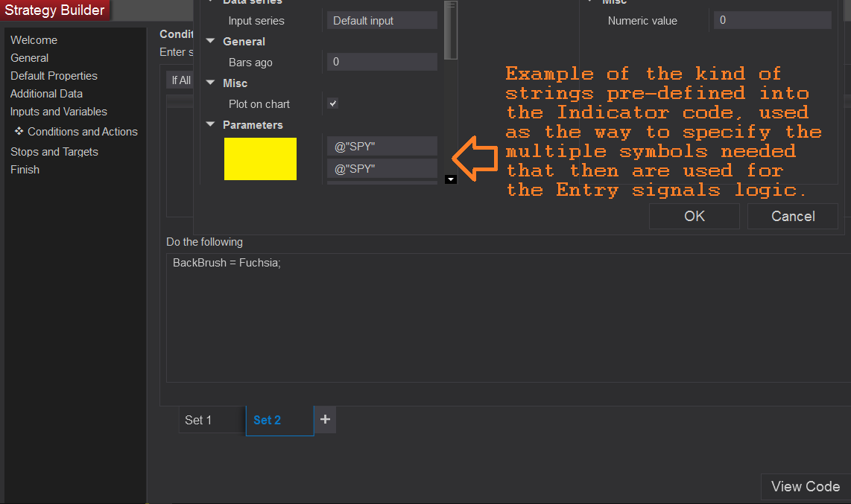Open the Default input series selector

tap(382, 20)
